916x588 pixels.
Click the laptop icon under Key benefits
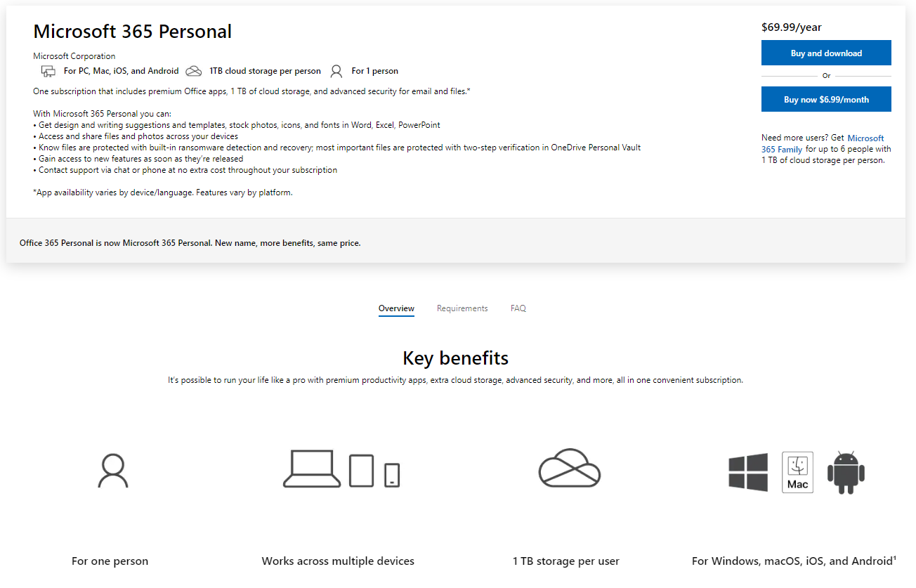(312, 469)
